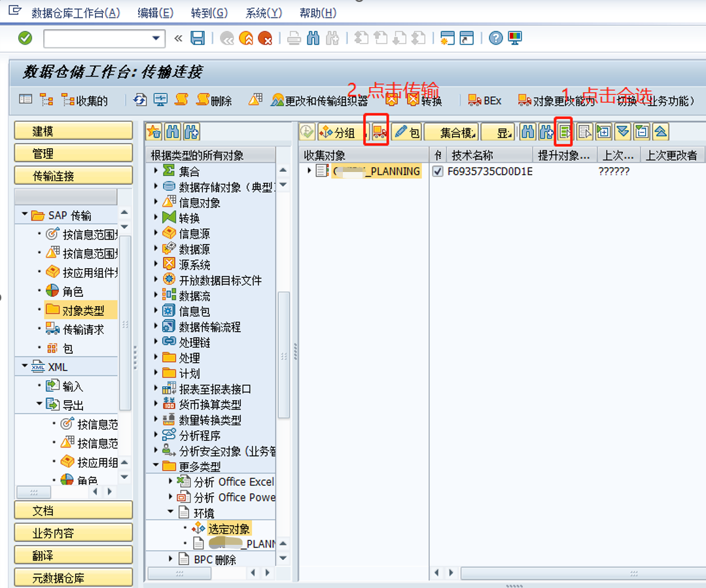Collapse the SAP 传输 folder
The height and width of the screenshot is (588, 706).
click(x=25, y=215)
